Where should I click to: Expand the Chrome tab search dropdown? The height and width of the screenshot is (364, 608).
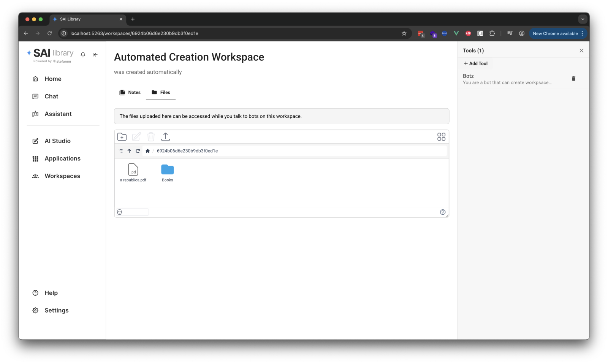click(583, 19)
